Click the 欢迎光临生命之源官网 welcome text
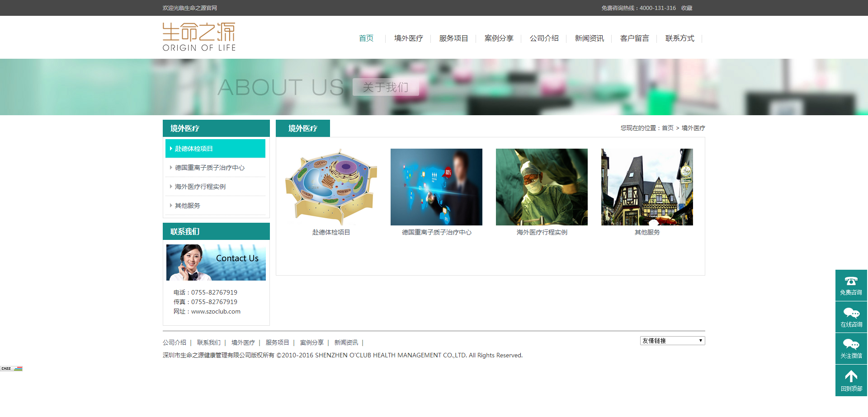This screenshot has width=868, height=417. 190,8
